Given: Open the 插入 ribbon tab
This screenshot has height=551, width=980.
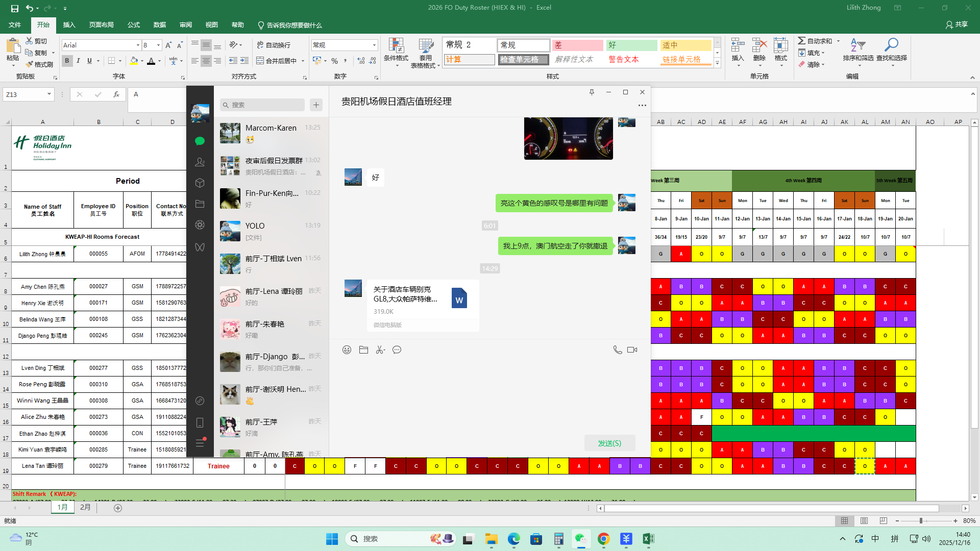Looking at the screenshot, I should click(x=69, y=25).
